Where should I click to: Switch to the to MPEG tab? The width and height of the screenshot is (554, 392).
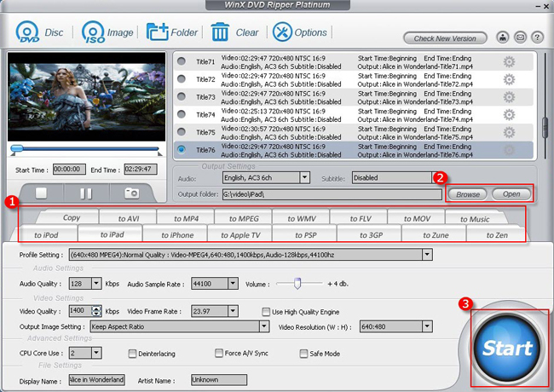244,218
